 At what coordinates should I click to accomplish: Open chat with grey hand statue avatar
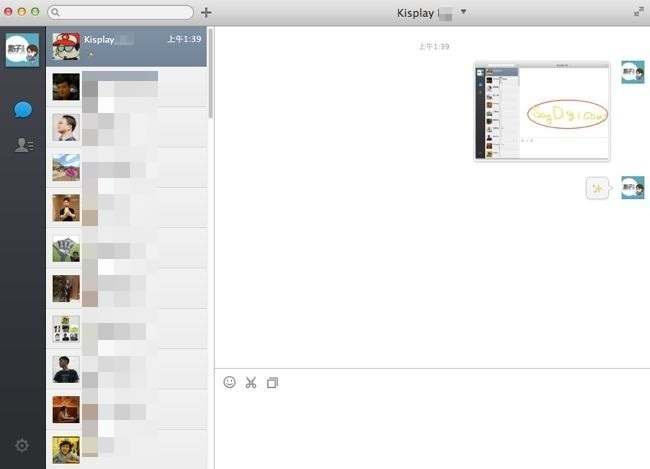[126, 248]
